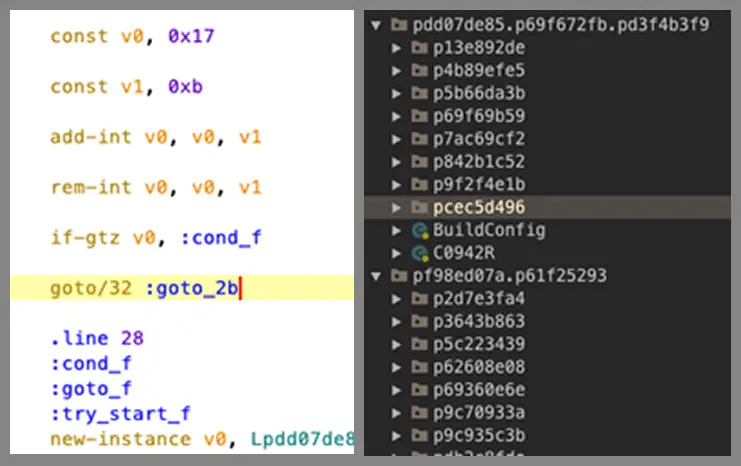Expand the p7ac69cf2 folder arrow
The width and height of the screenshot is (741, 466).
coord(396,139)
